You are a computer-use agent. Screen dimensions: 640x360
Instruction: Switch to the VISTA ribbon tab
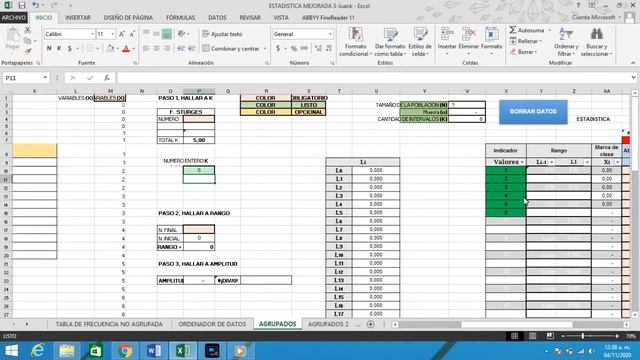[281, 18]
